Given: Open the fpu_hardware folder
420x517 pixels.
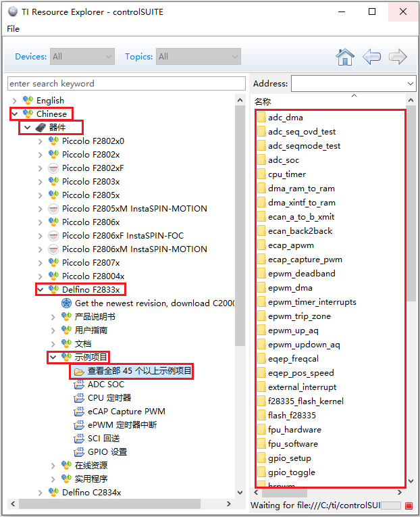Looking at the screenshot, I should (x=294, y=430).
